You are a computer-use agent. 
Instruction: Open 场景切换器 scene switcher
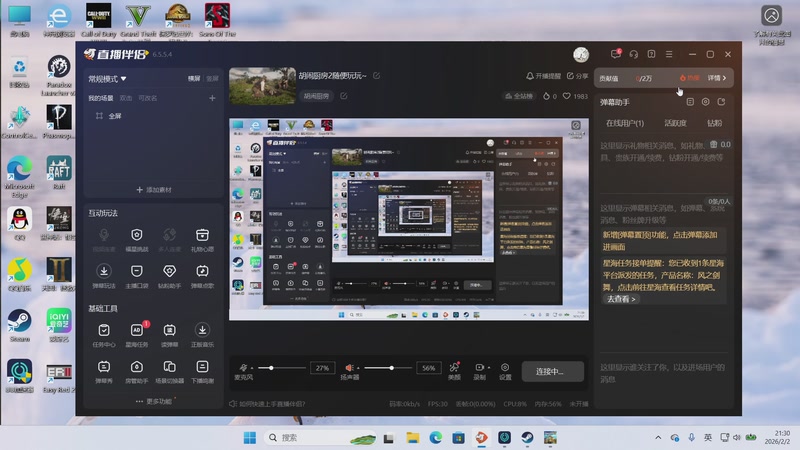coord(169,371)
